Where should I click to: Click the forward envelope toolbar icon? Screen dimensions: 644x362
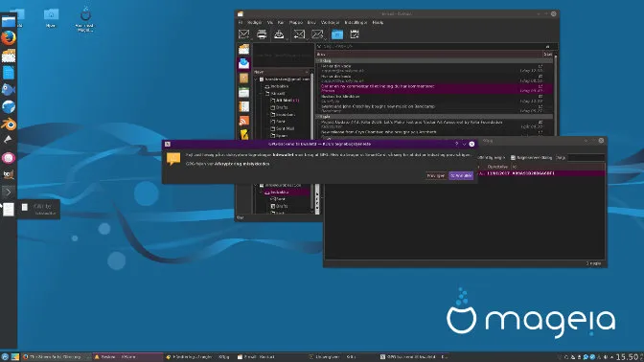(x=317, y=34)
